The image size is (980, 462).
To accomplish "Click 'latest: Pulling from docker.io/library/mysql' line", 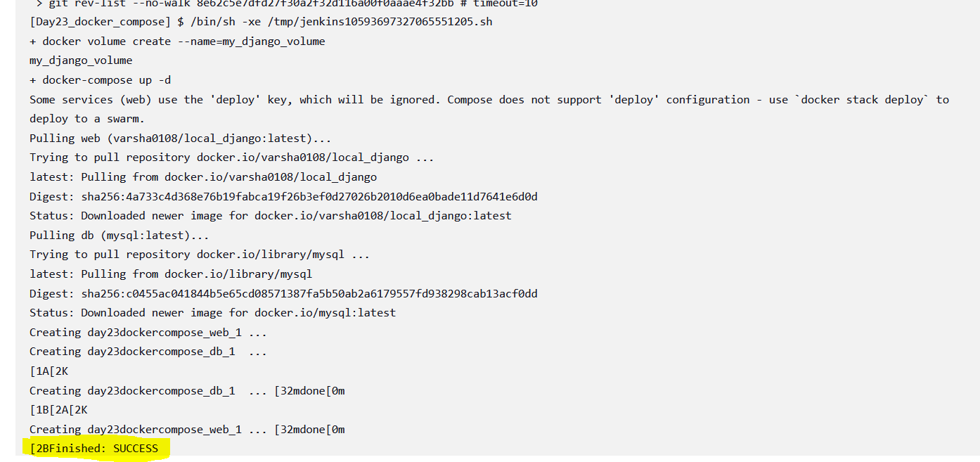I will coord(171,274).
